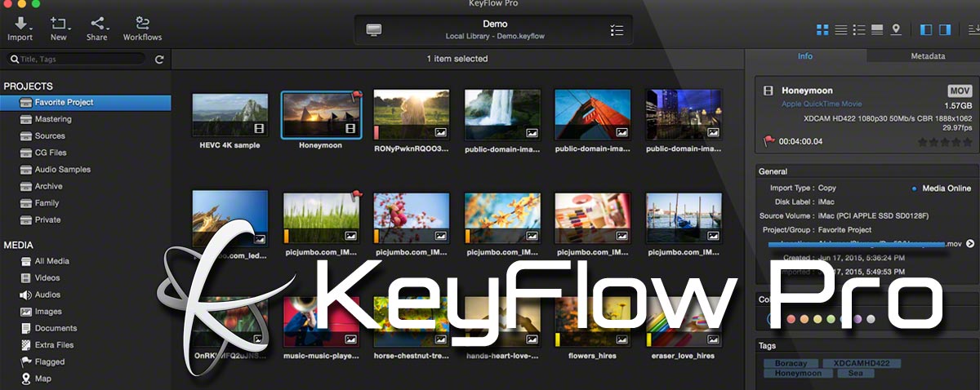This screenshot has width=980, height=390.
Task: Toggle the left sidebar panel
Action: 925,30
